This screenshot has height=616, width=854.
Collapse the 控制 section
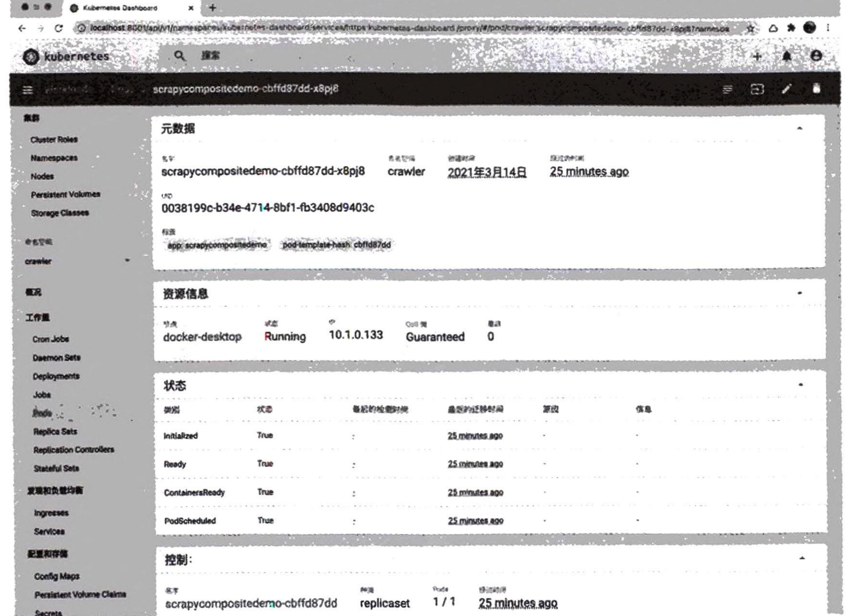(x=802, y=558)
